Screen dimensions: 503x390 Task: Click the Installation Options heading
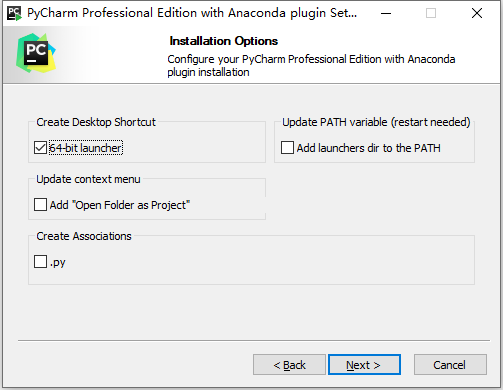(x=224, y=41)
